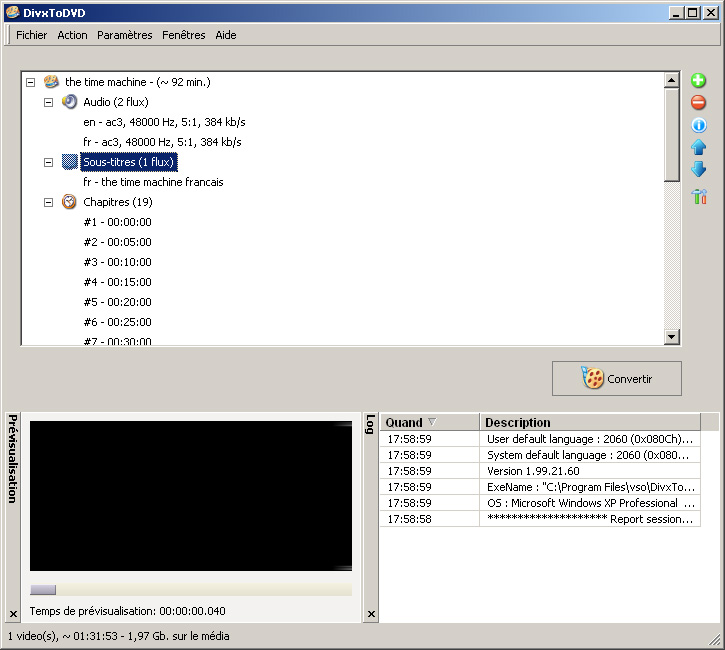The image size is (725, 650).
Task: Select en - ac3, 48000 Hz audio stream
Action: tap(164, 122)
